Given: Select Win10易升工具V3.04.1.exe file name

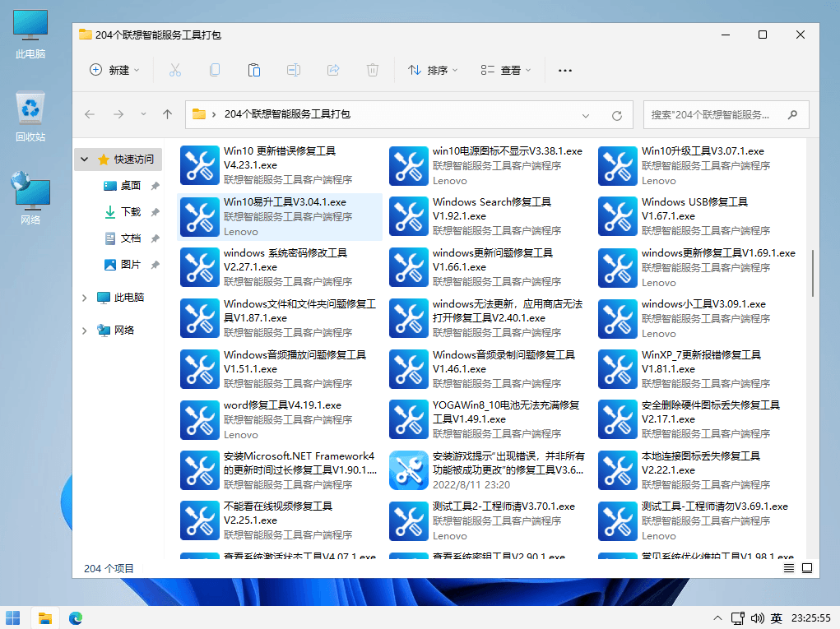Looking at the screenshot, I should pyautogui.click(x=285, y=201).
